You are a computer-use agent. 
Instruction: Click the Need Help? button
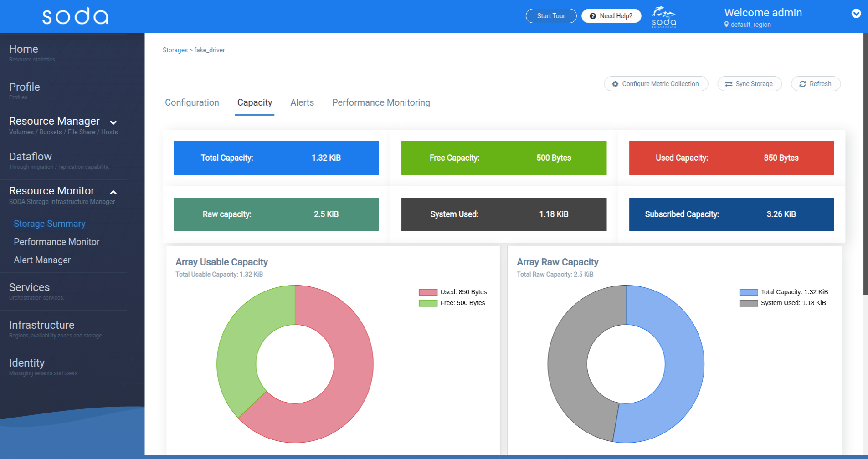click(x=611, y=16)
